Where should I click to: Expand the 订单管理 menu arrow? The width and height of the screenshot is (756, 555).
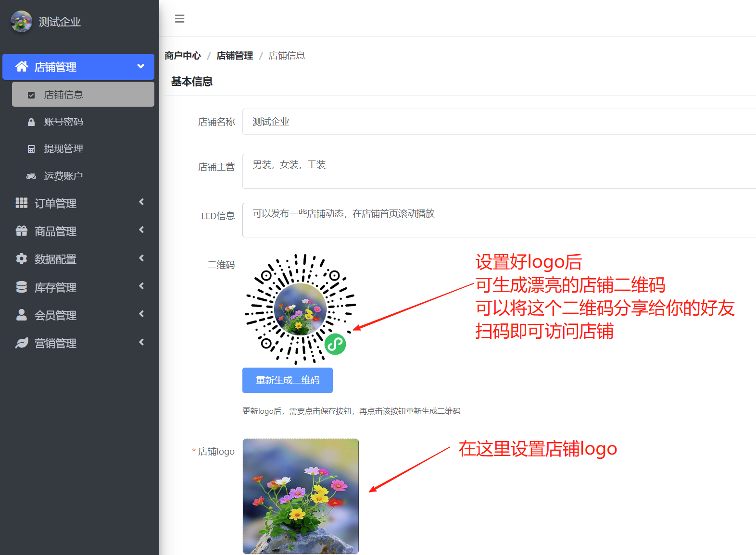pos(141,202)
